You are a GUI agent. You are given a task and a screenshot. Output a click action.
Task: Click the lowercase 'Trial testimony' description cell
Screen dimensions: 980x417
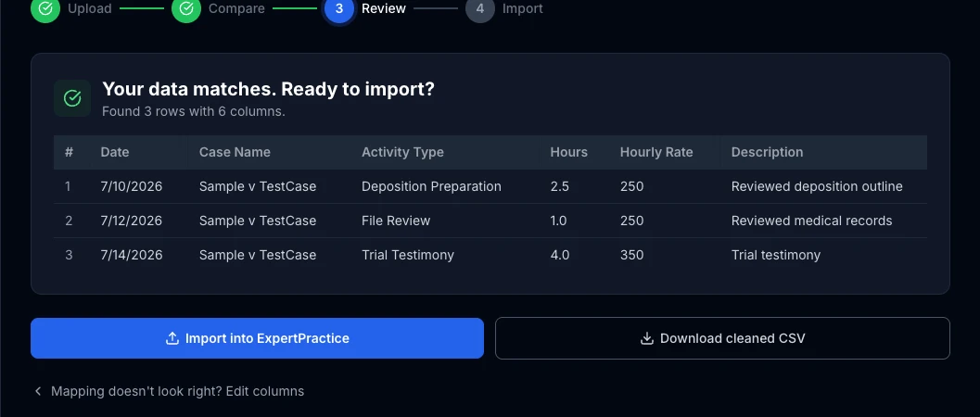pyautogui.click(x=776, y=256)
